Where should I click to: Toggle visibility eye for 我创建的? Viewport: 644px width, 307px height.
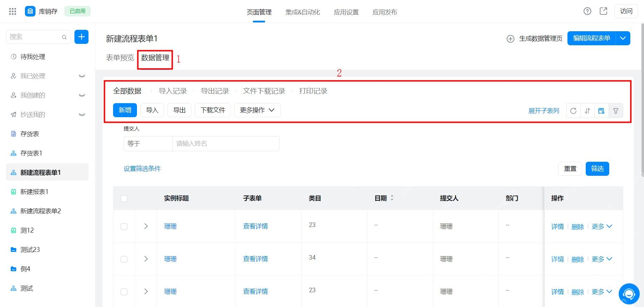(82, 95)
